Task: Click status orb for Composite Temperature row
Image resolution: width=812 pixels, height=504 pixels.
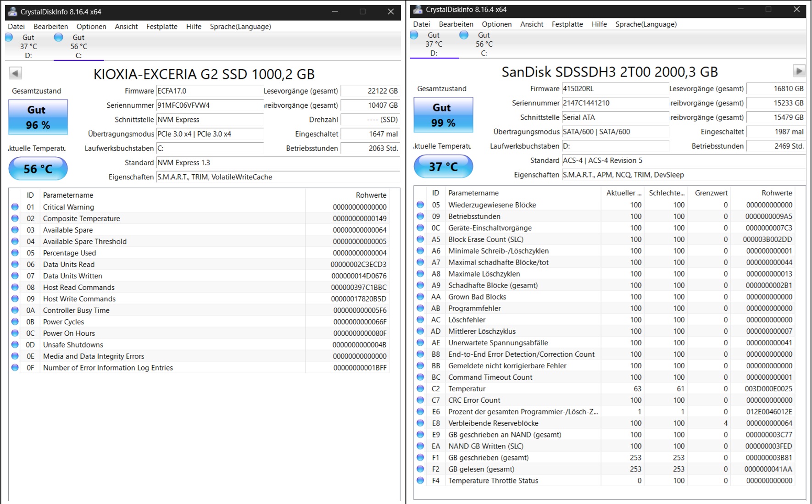Action: click(15, 218)
